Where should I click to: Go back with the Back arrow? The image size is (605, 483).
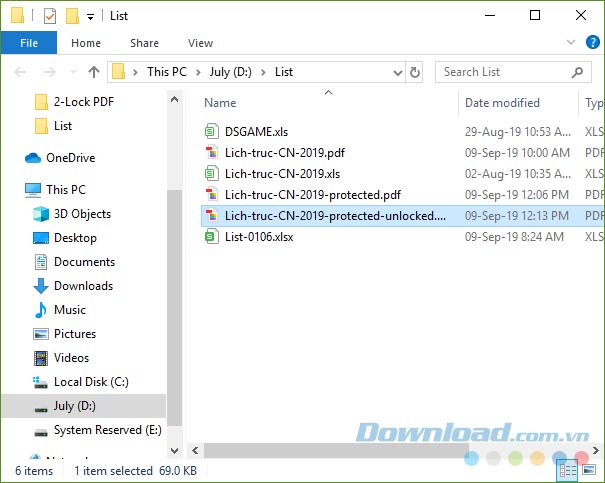tap(20, 72)
